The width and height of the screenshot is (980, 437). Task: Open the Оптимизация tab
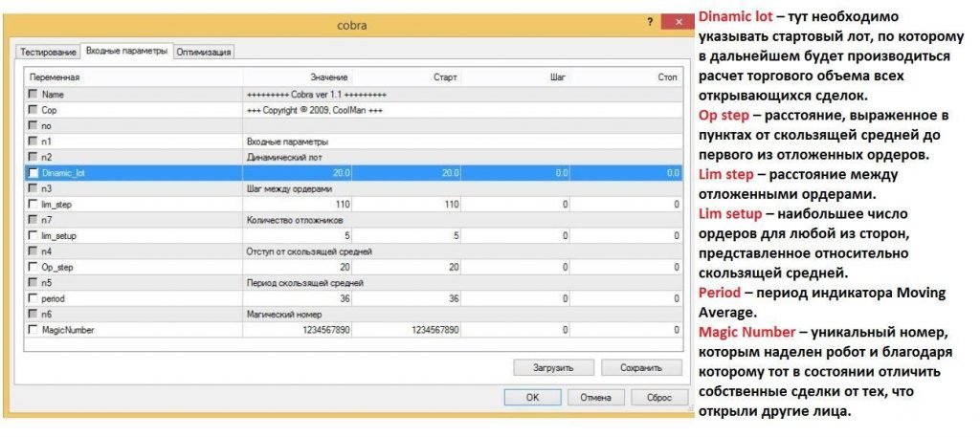click(x=203, y=52)
